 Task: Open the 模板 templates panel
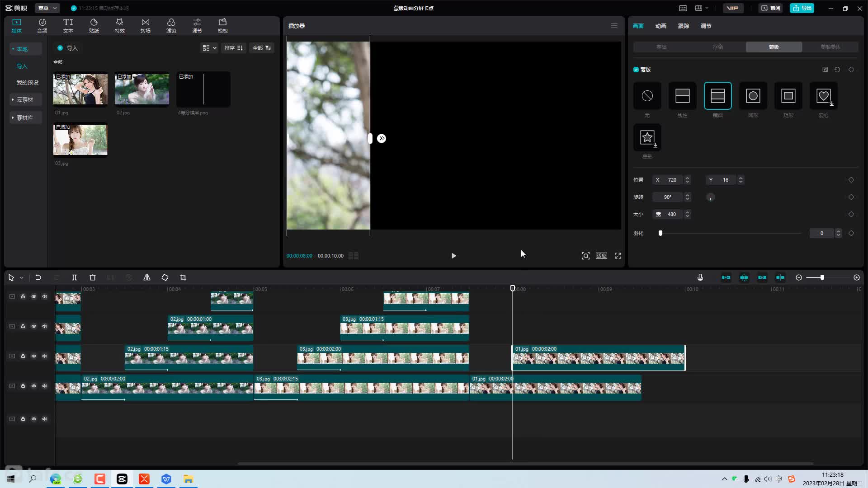click(x=222, y=26)
